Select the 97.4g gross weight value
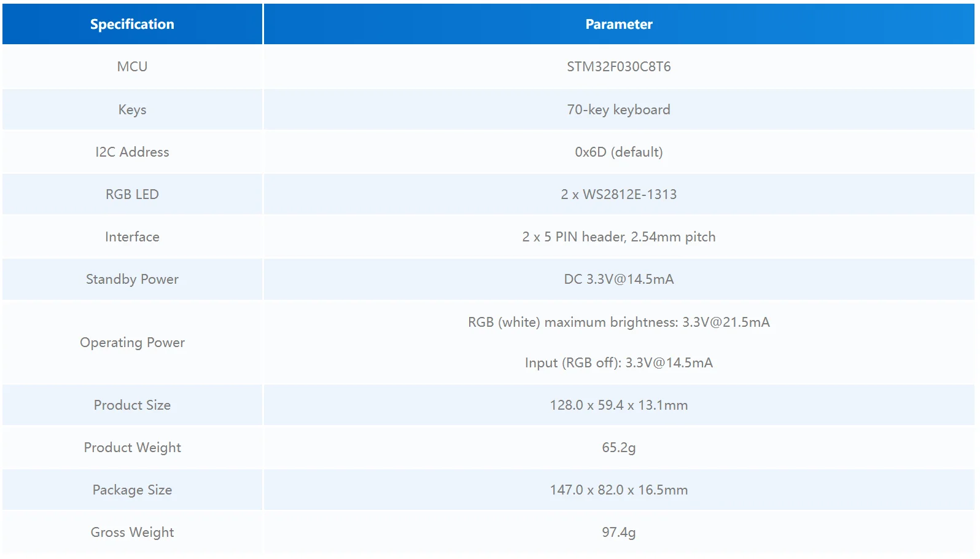The height and width of the screenshot is (559, 980). coord(619,533)
